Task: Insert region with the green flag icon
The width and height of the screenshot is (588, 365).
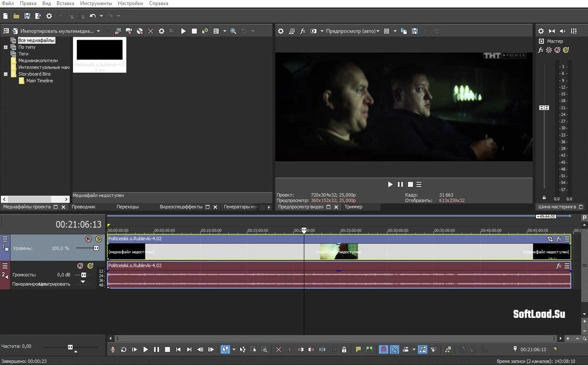Action: tap(369, 349)
